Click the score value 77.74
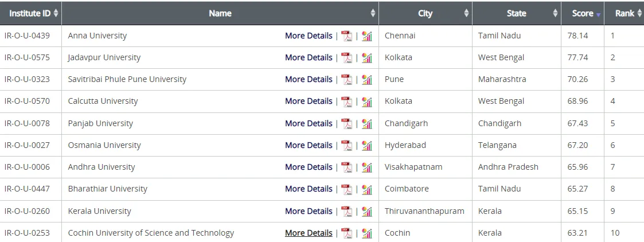Image resolution: width=644 pixels, height=242 pixels. coord(577,57)
